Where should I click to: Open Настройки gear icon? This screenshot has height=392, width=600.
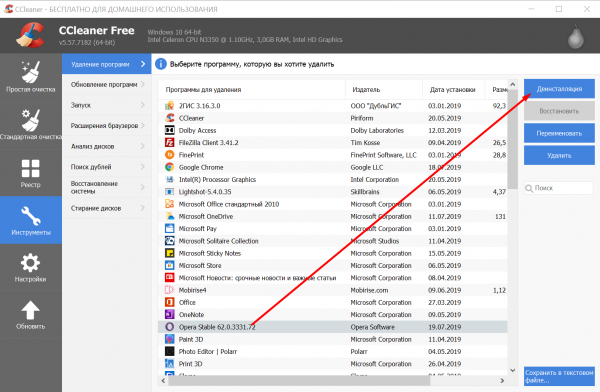(30, 263)
